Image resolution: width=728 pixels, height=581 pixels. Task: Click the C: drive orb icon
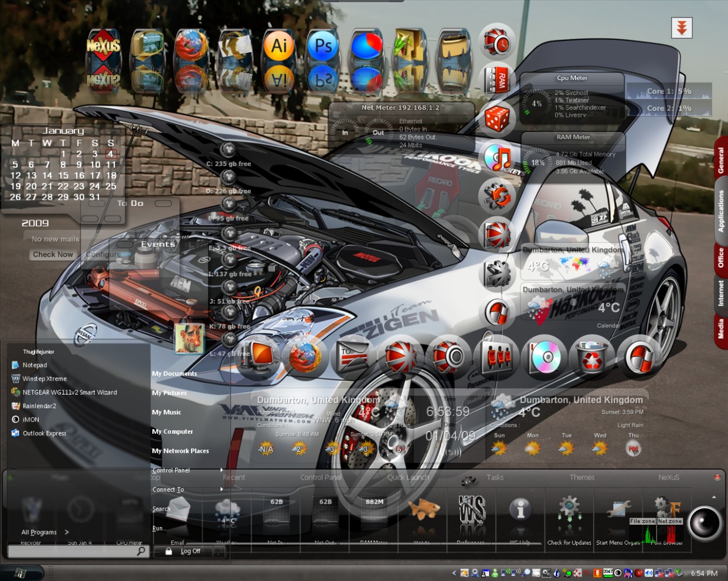[228, 150]
